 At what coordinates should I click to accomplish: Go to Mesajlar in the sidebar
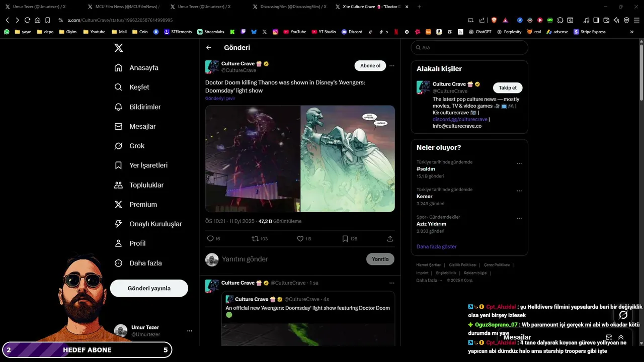click(135, 126)
